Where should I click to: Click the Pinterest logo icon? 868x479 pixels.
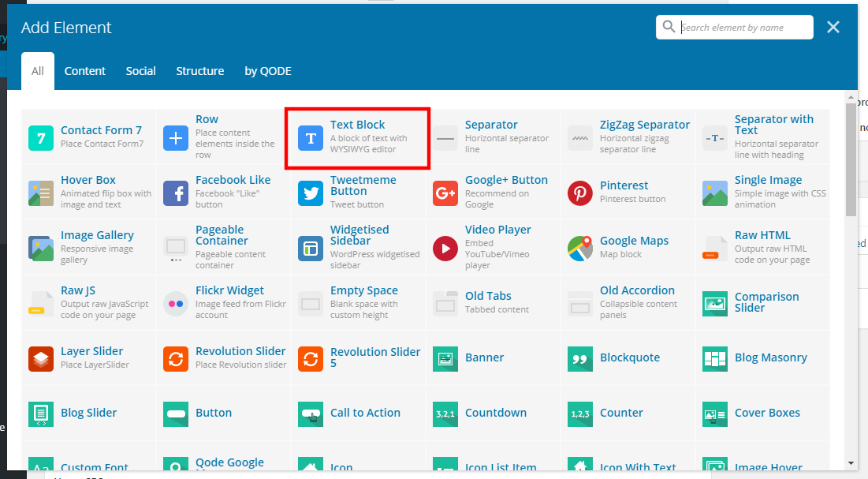pyautogui.click(x=580, y=193)
